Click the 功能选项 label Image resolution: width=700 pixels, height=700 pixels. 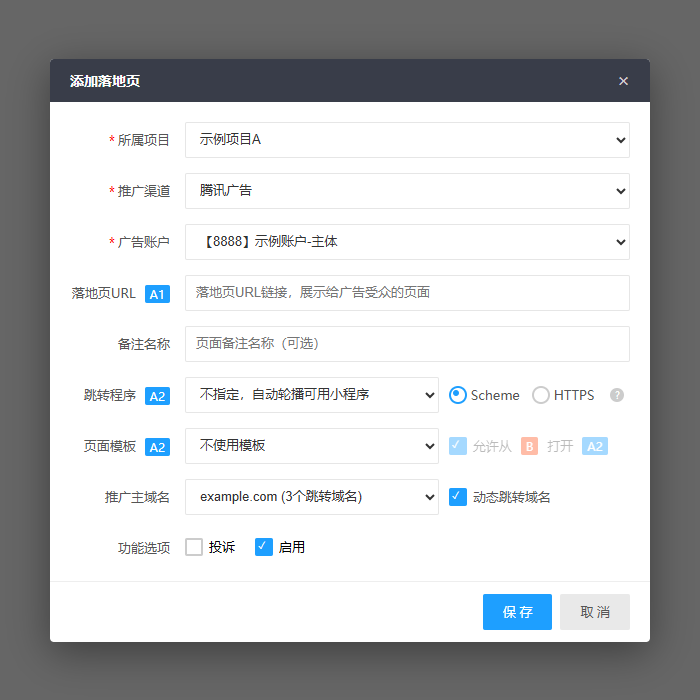point(144,548)
